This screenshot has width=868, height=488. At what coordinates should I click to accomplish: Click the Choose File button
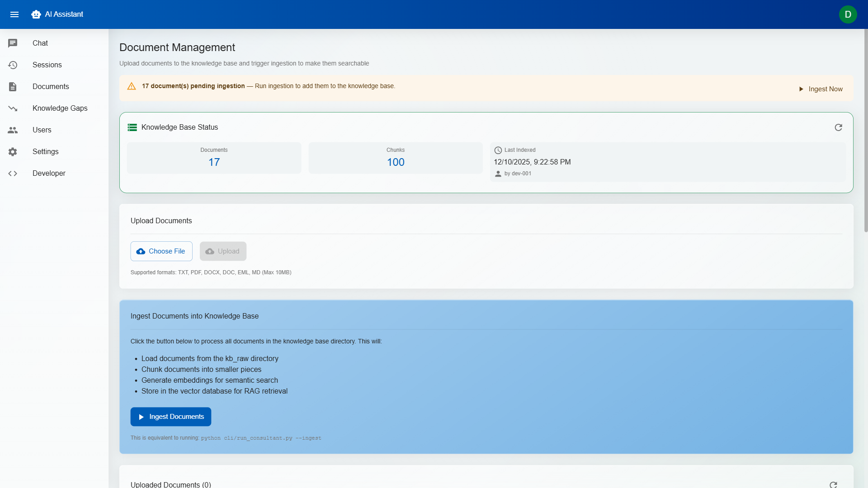(x=161, y=251)
